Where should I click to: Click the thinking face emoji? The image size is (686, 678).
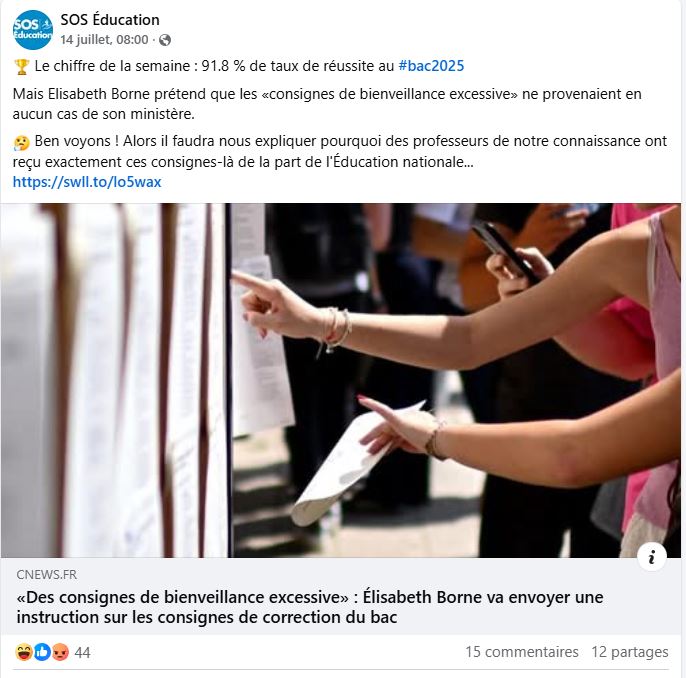tap(21, 142)
